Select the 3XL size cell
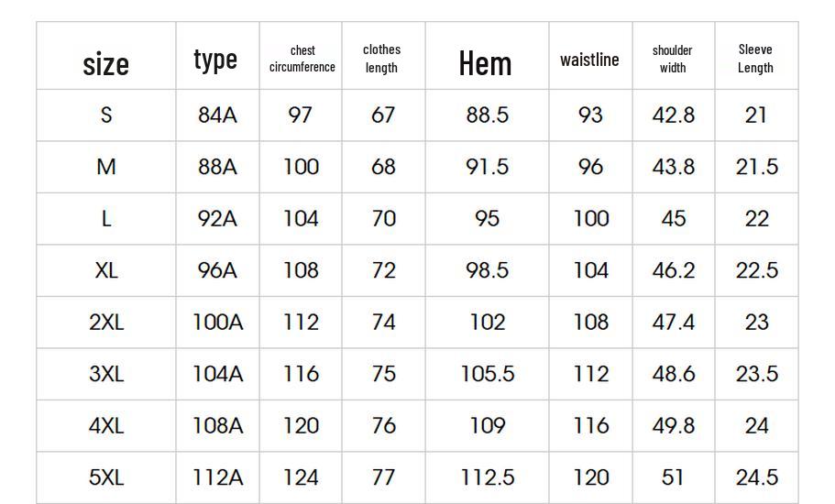 106,374
